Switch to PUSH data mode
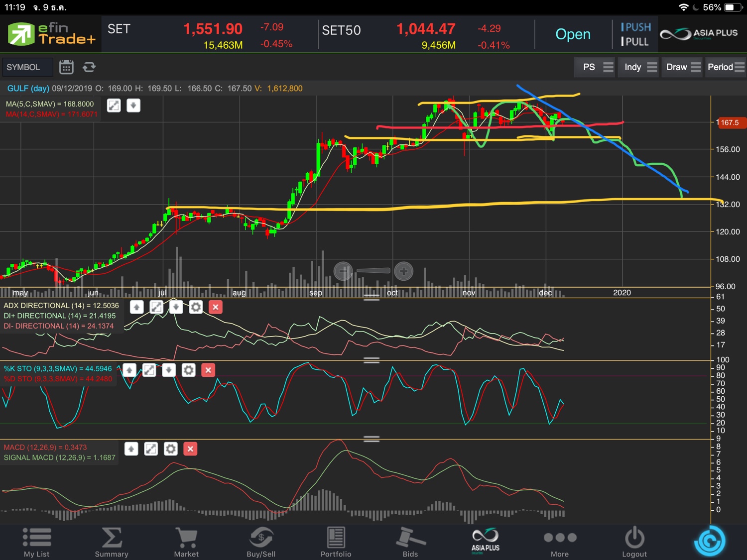 pyautogui.click(x=636, y=27)
